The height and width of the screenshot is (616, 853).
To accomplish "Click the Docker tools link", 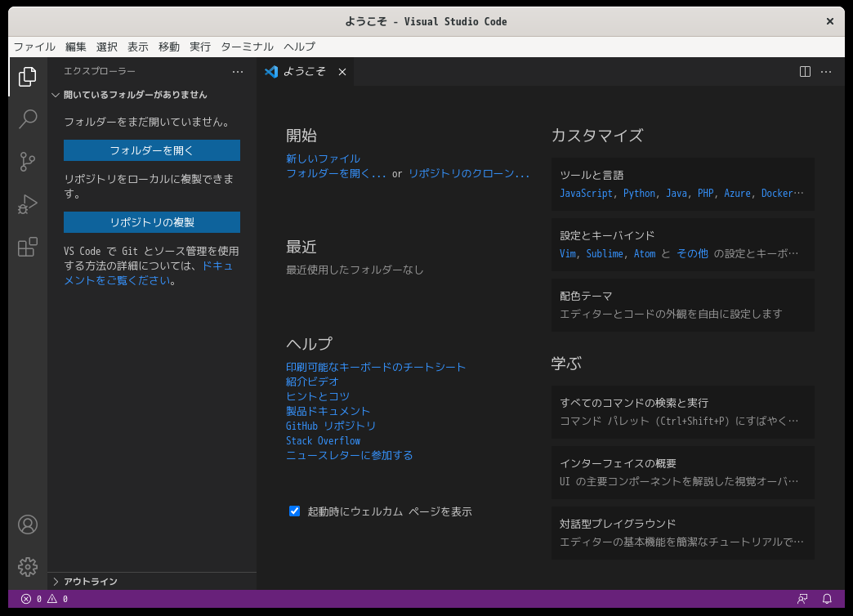I will tap(777, 194).
